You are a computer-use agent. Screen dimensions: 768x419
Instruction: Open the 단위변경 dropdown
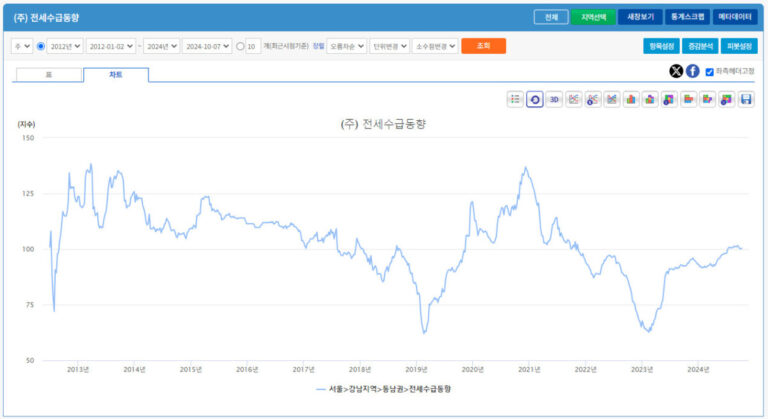389,46
